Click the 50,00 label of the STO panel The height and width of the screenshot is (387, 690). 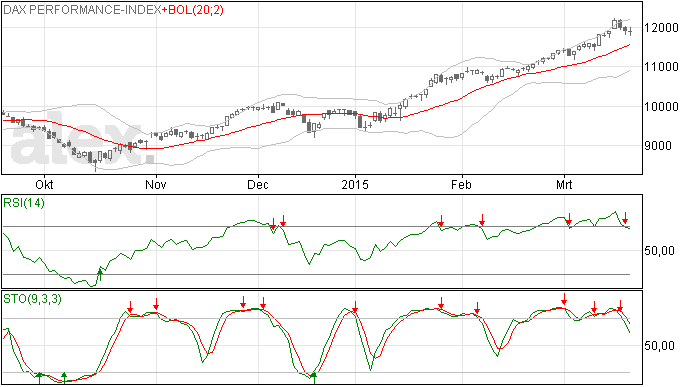[659, 346]
